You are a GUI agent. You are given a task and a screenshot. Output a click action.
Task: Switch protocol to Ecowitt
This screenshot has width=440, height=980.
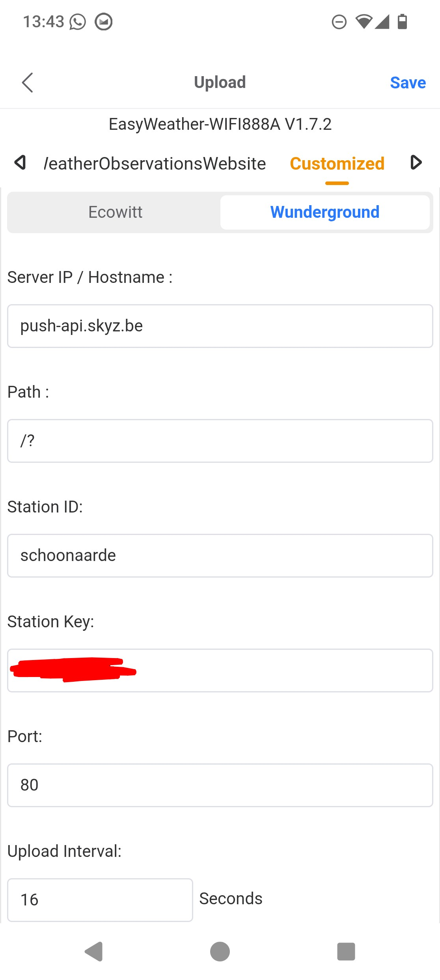click(x=115, y=212)
